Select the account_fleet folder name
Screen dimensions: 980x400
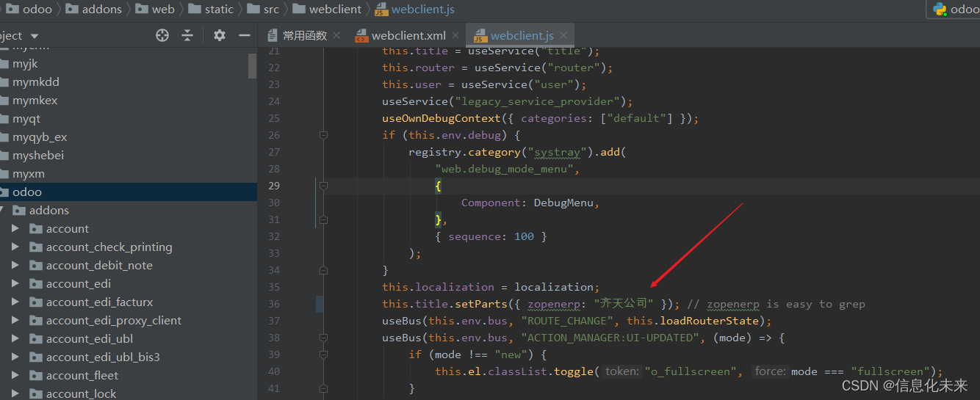82,375
